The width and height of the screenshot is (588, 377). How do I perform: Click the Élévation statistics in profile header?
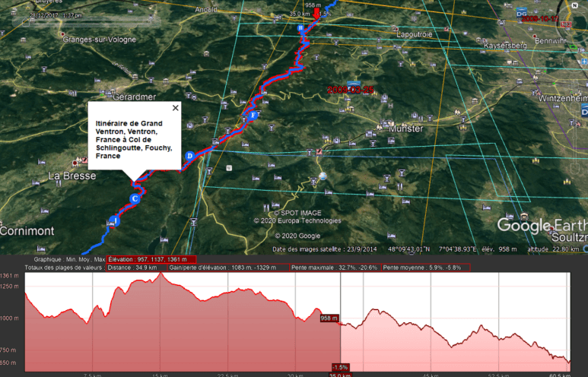[x=151, y=259]
